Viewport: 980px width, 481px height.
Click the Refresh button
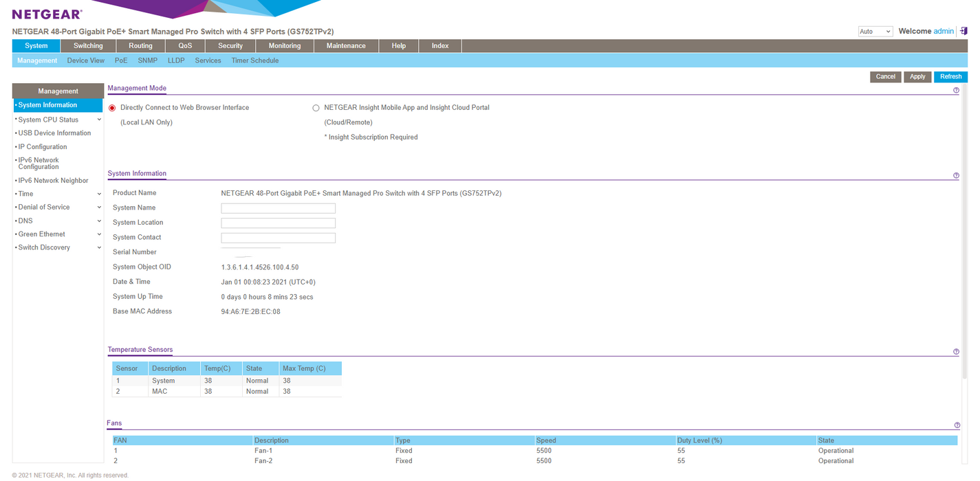950,77
